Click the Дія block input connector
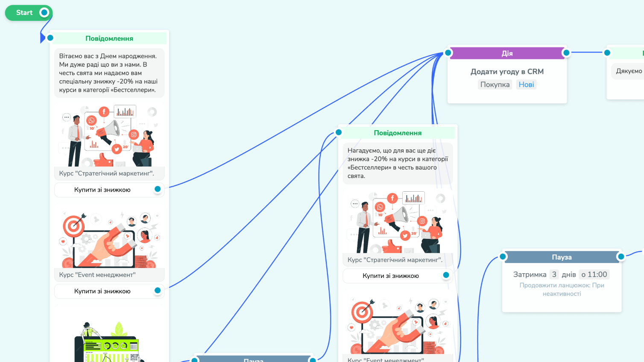The height and width of the screenshot is (362, 644). (448, 53)
